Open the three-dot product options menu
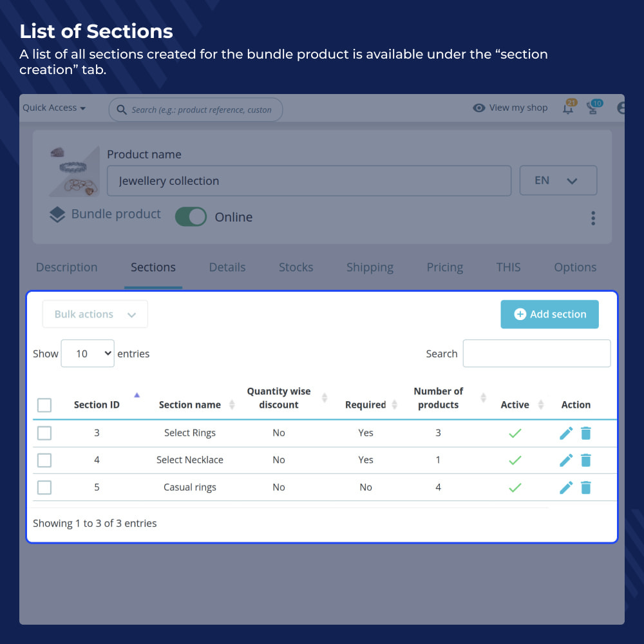644x644 pixels. click(592, 218)
